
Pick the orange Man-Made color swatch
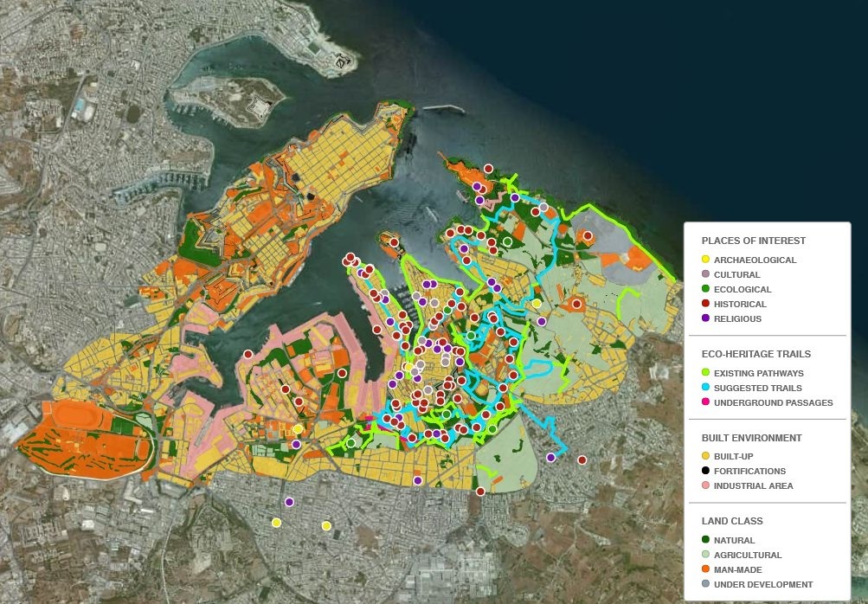pos(705,569)
